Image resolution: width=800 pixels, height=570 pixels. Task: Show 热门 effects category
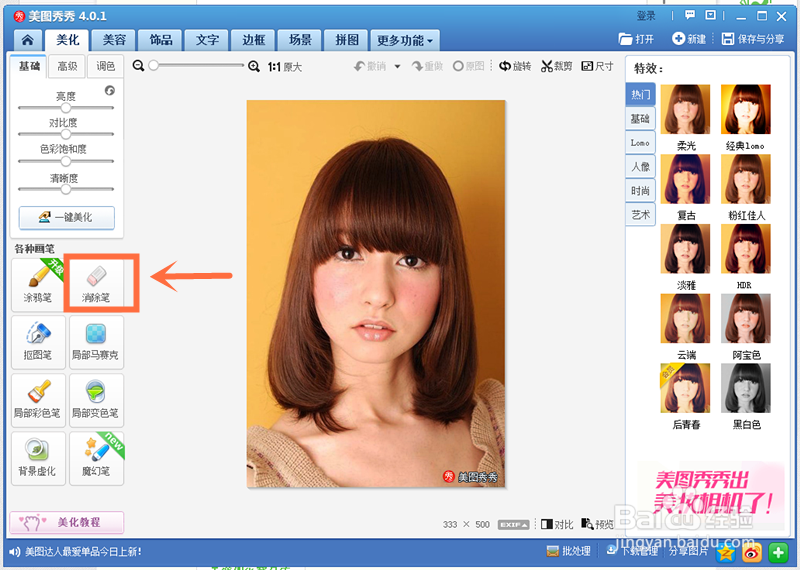tap(640, 94)
